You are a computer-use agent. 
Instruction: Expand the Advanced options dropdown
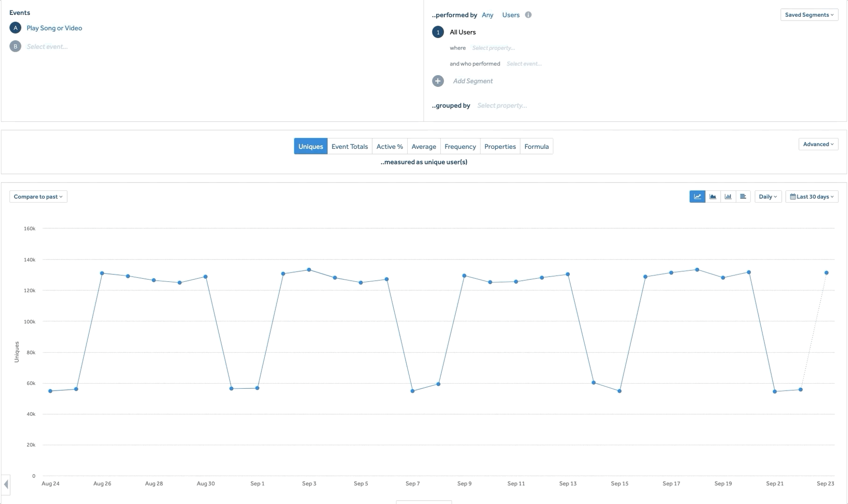click(x=818, y=144)
